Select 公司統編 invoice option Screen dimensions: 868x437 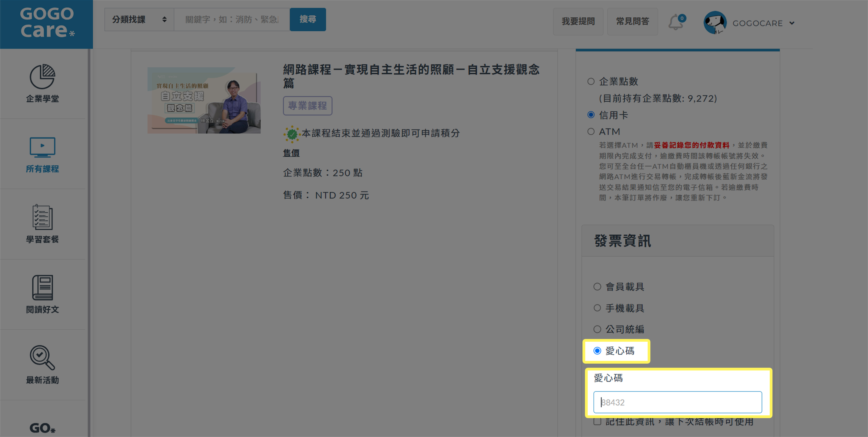597,329
